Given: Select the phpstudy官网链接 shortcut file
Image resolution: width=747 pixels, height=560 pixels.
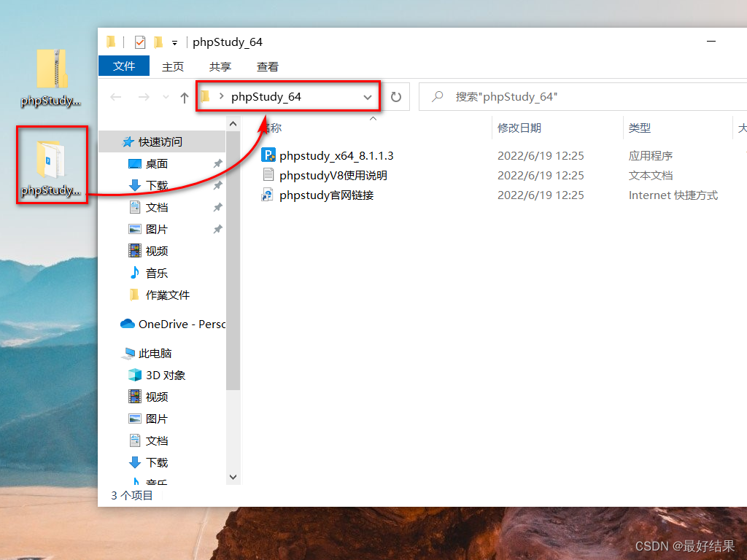Looking at the screenshot, I should [x=326, y=195].
